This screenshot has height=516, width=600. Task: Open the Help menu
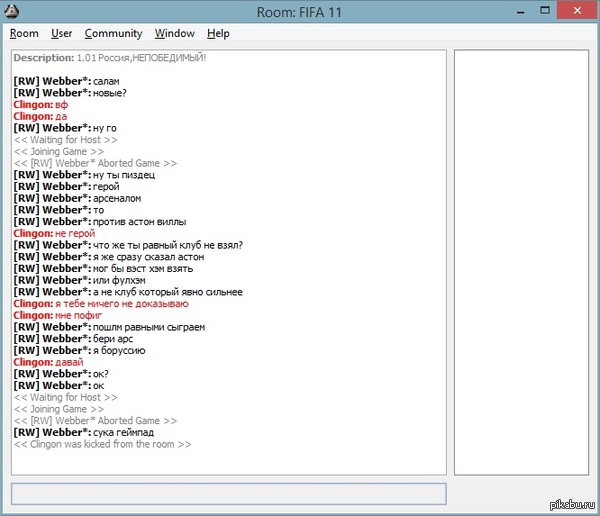[x=218, y=34]
